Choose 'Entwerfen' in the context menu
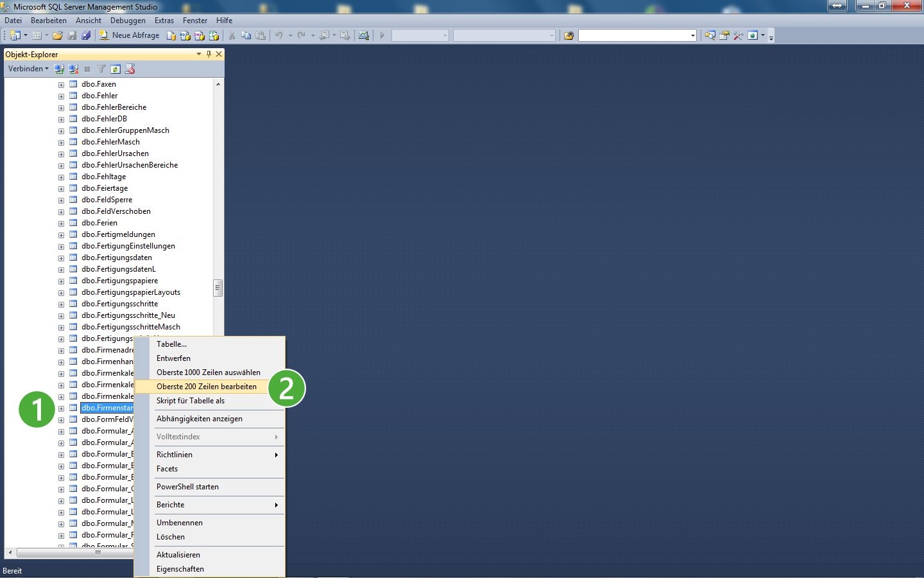 click(x=209, y=358)
